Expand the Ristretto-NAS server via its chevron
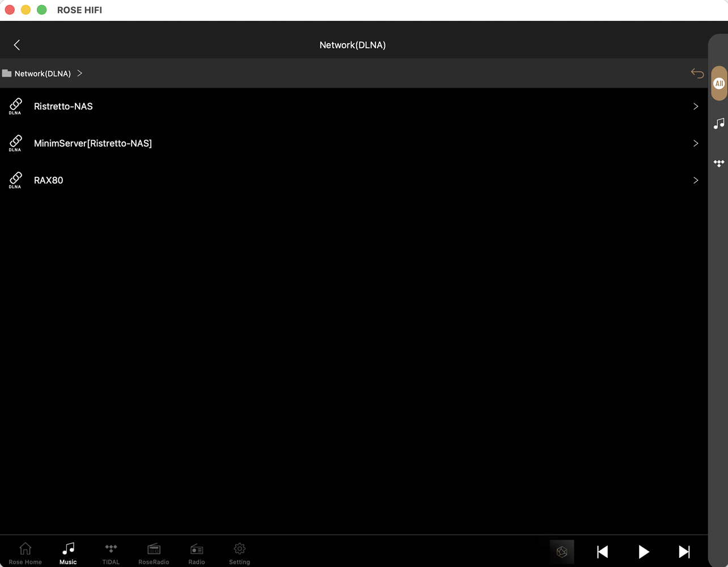728x567 pixels. [x=696, y=106]
